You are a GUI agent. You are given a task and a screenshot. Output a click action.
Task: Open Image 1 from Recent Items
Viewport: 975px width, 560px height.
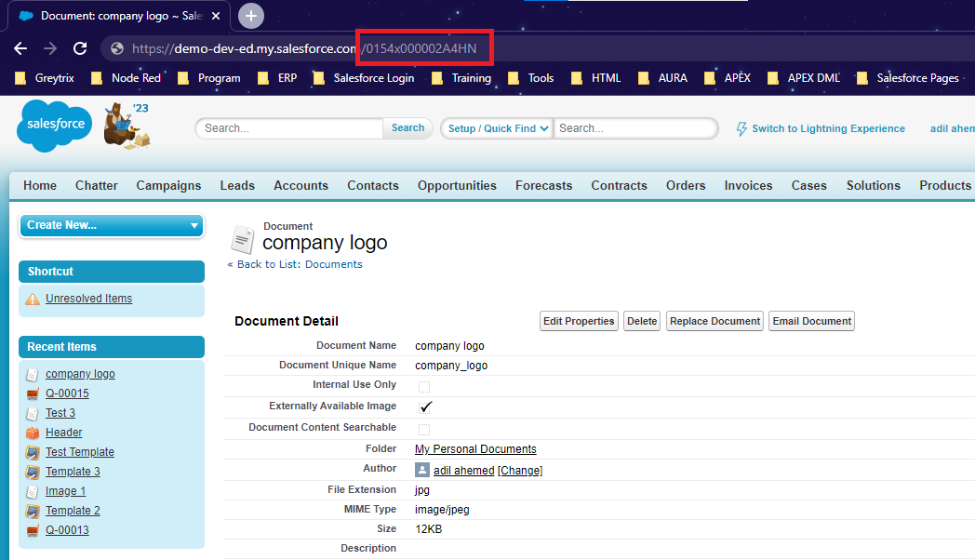pyautogui.click(x=65, y=492)
